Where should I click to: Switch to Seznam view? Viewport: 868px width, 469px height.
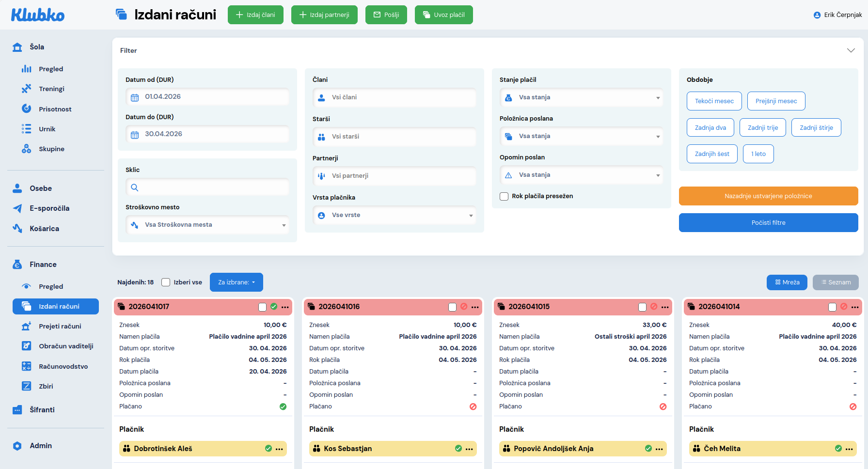pyautogui.click(x=836, y=282)
